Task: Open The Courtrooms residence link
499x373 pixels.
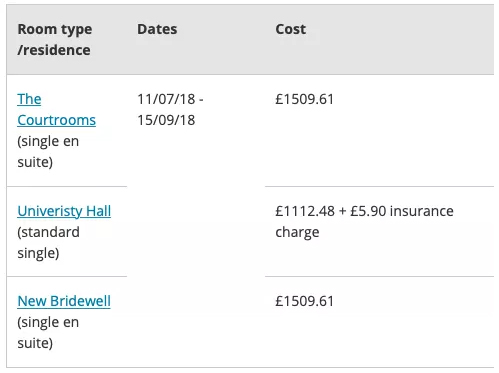Action: click(56, 110)
